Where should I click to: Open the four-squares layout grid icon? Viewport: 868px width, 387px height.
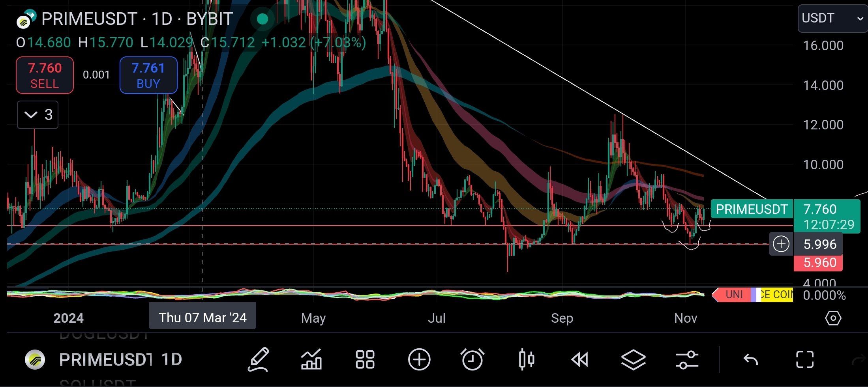(365, 359)
